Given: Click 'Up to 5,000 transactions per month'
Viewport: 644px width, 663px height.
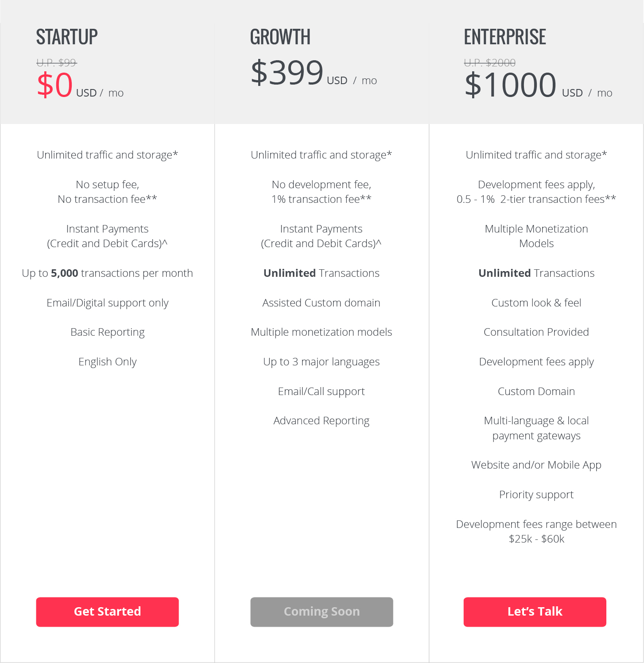Looking at the screenshot, I should point(107,273).
